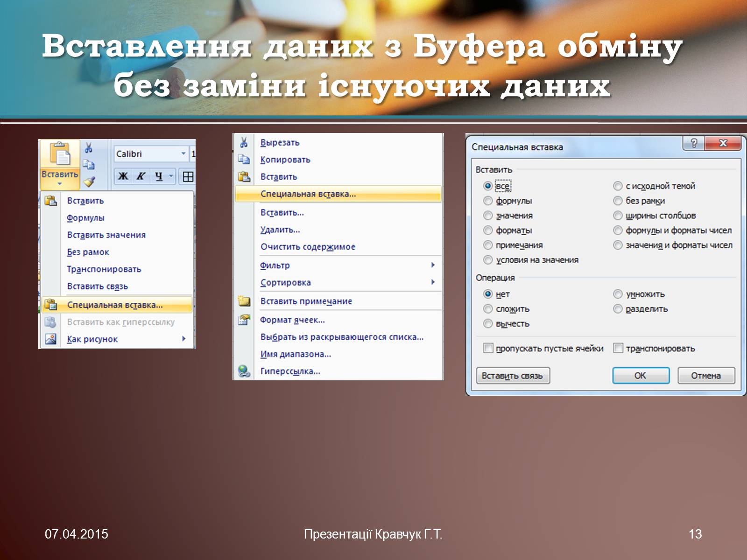
Task: Expand the Фильтр submenu
Action: coord(433,265)
